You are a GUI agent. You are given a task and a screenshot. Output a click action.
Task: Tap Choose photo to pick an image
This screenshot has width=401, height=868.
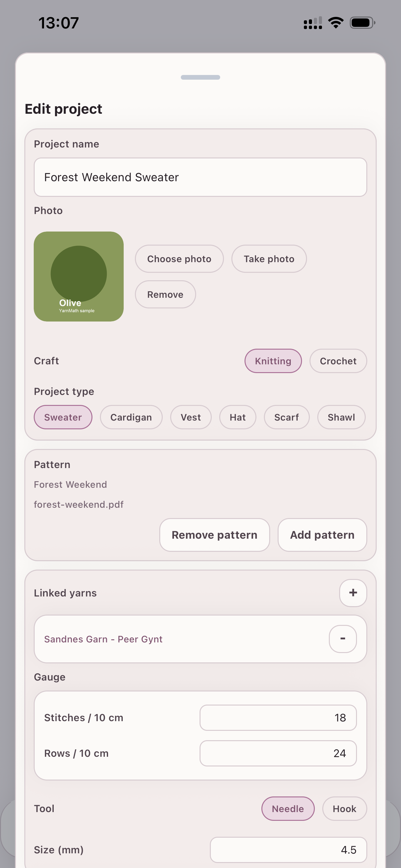[x=179, y=259]
